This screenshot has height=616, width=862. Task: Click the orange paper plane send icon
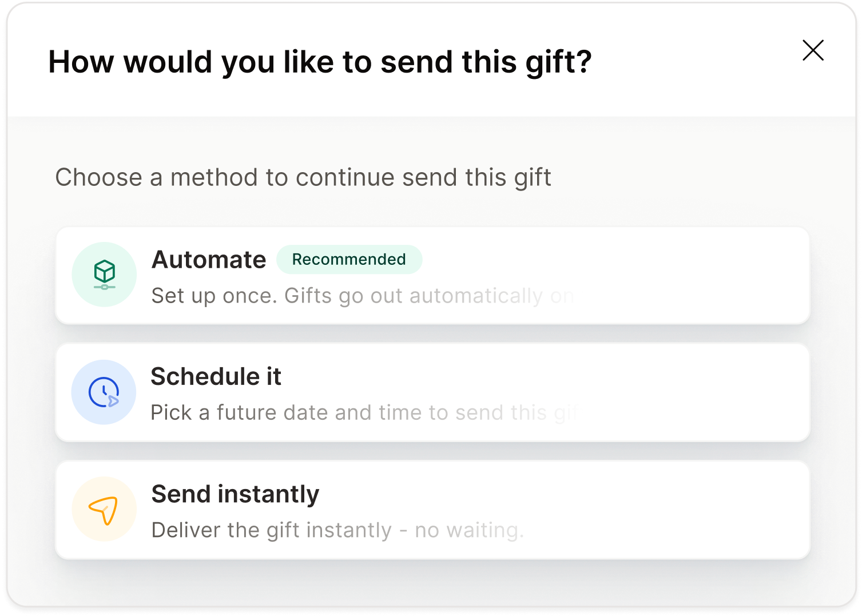coord(104,509)
